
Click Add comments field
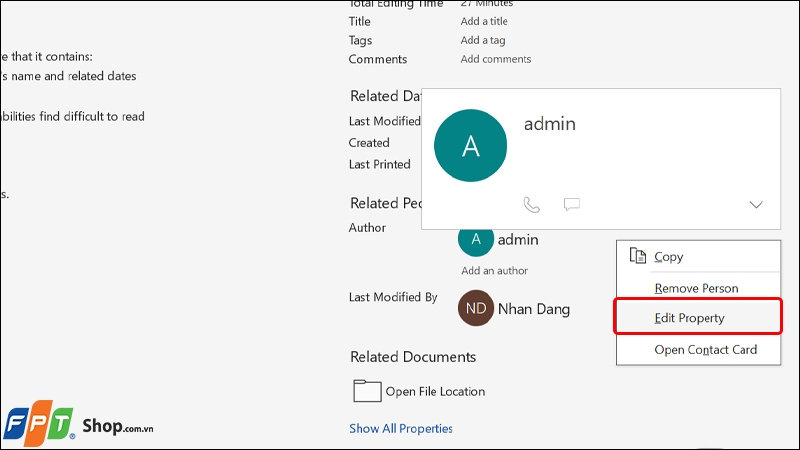495,59
